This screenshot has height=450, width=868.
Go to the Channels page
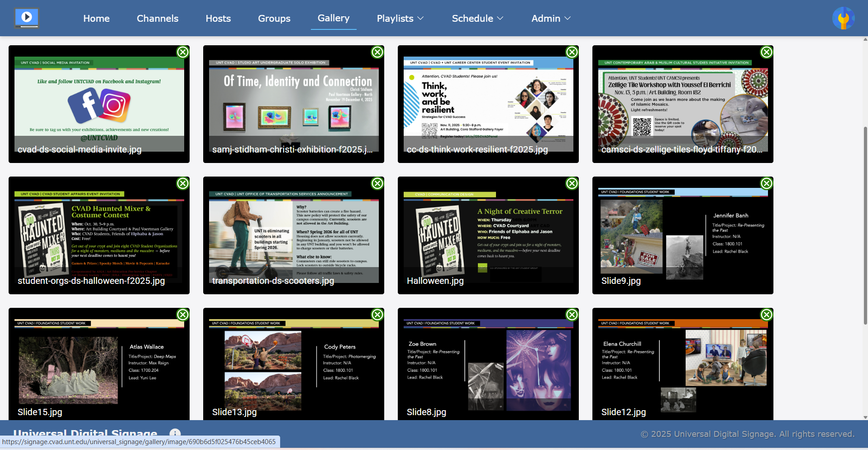157,19
